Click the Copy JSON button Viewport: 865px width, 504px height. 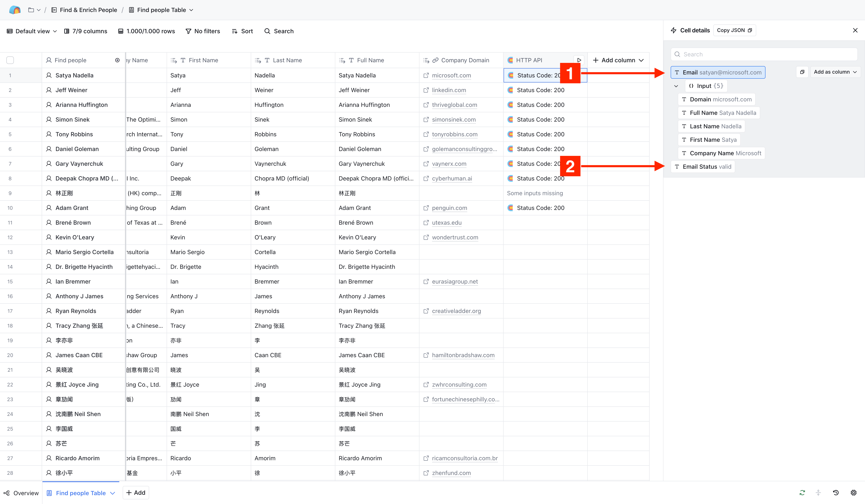tap(734, 30)
